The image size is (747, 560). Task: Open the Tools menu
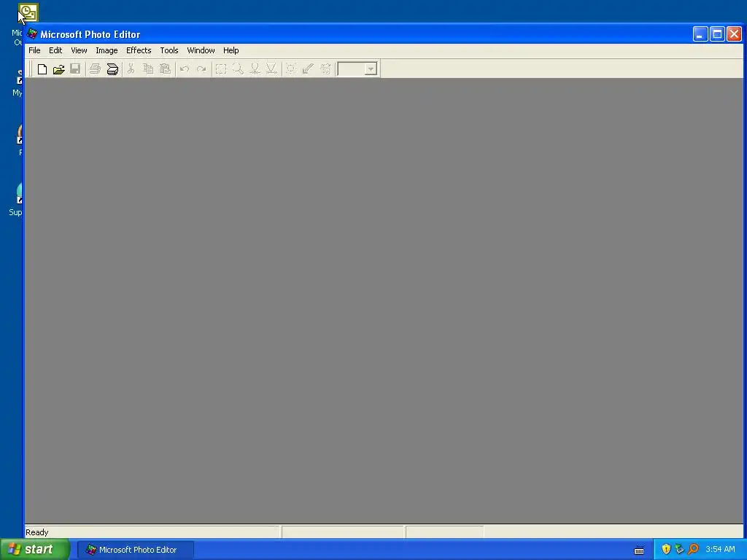169,50
